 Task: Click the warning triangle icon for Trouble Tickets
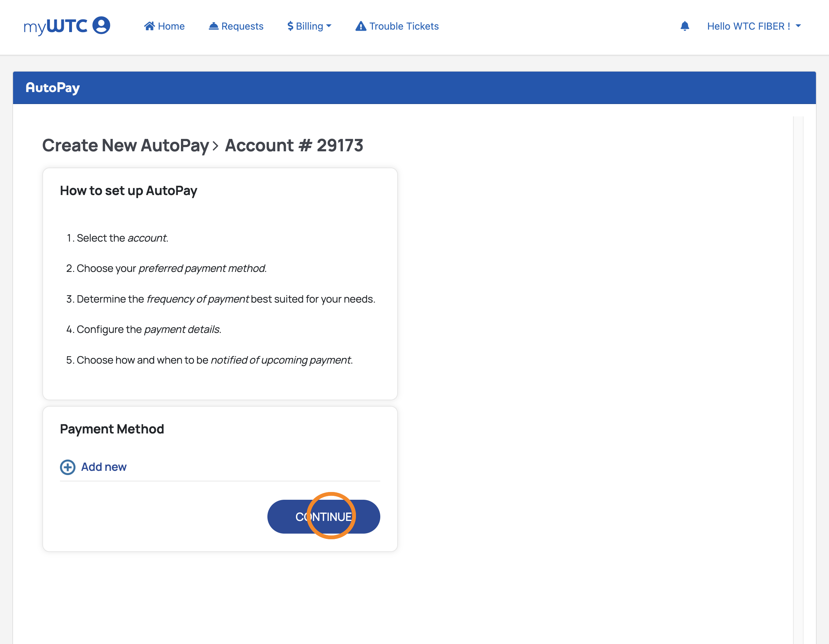pyautogui.click(x=361, y=26)
